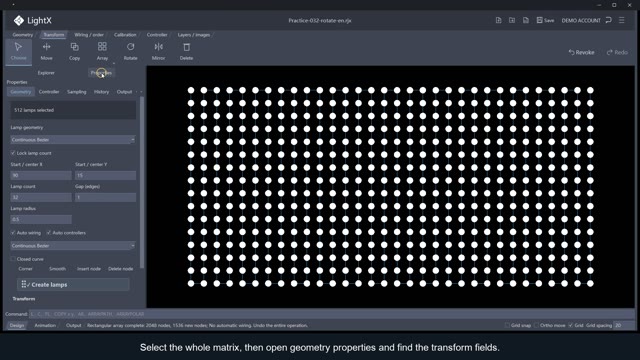Switch to the Transform ribbon tab
This screenshot has height=360, width=640.
click(54, 35)
